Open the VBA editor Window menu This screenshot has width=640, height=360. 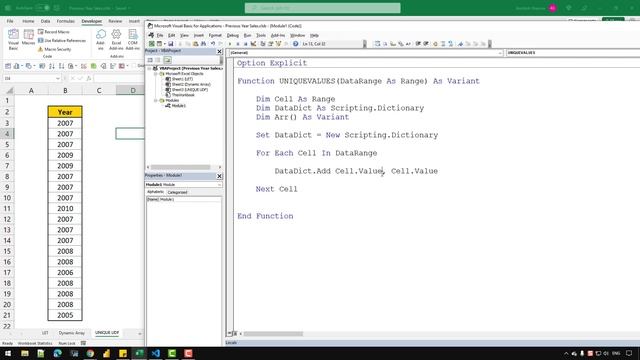[298, 36]
